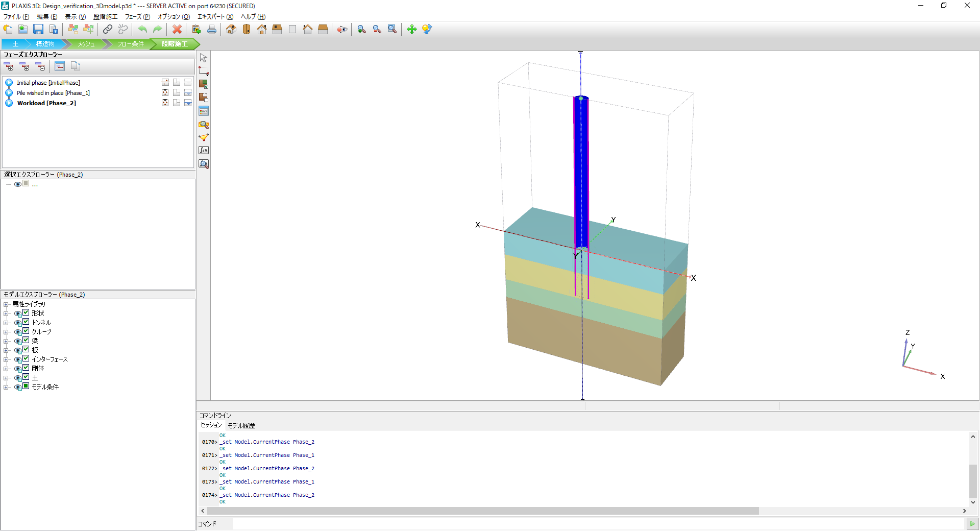Screen dimensions: 980x531
Task: Select the rectangle selection tool
Action: pos(204,71)
